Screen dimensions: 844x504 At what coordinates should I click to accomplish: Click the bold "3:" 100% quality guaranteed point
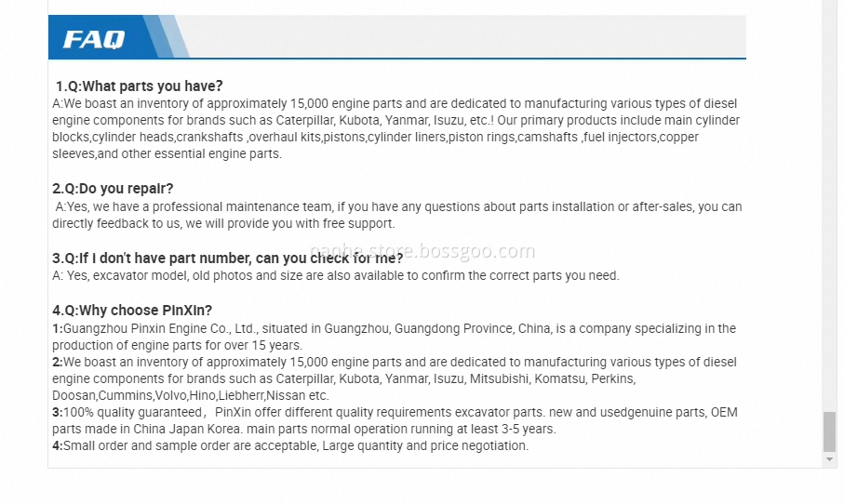tap(395, 420)
